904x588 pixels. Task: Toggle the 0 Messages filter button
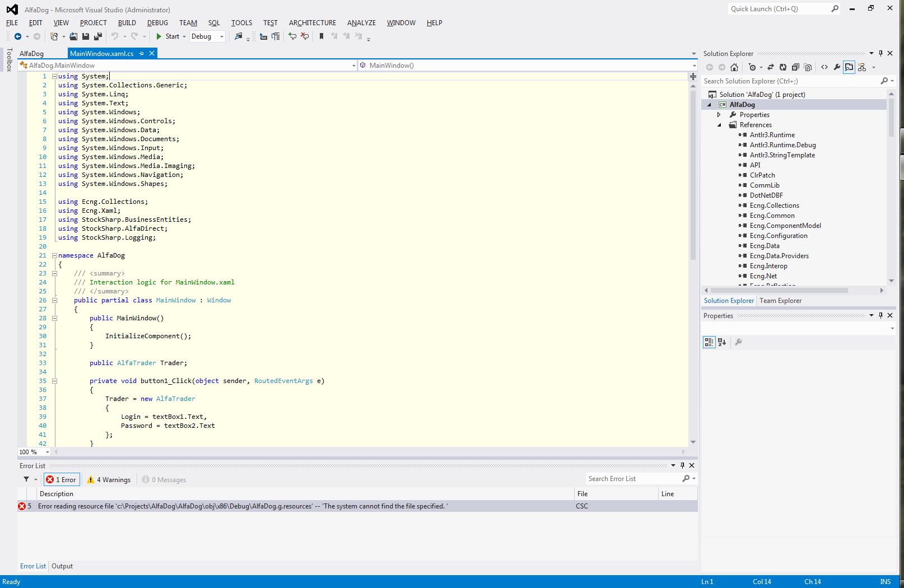pos(164,479)
